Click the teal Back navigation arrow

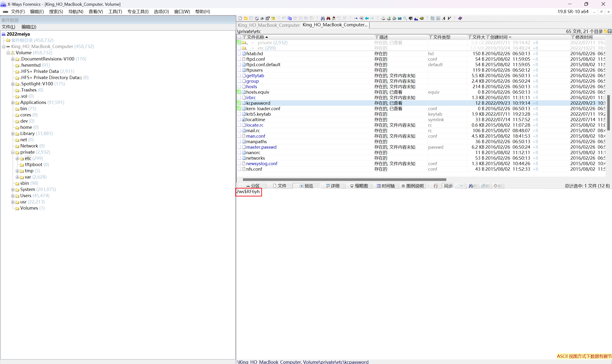pyautogui.click(x=367, y=18)
